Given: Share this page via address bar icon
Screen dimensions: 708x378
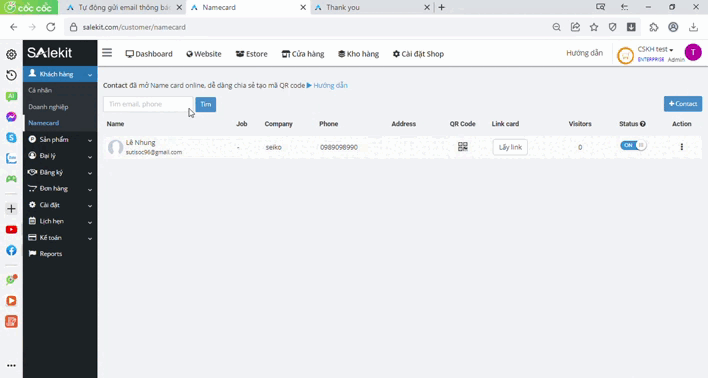Looking at the screenshot, I should (575, 27).
